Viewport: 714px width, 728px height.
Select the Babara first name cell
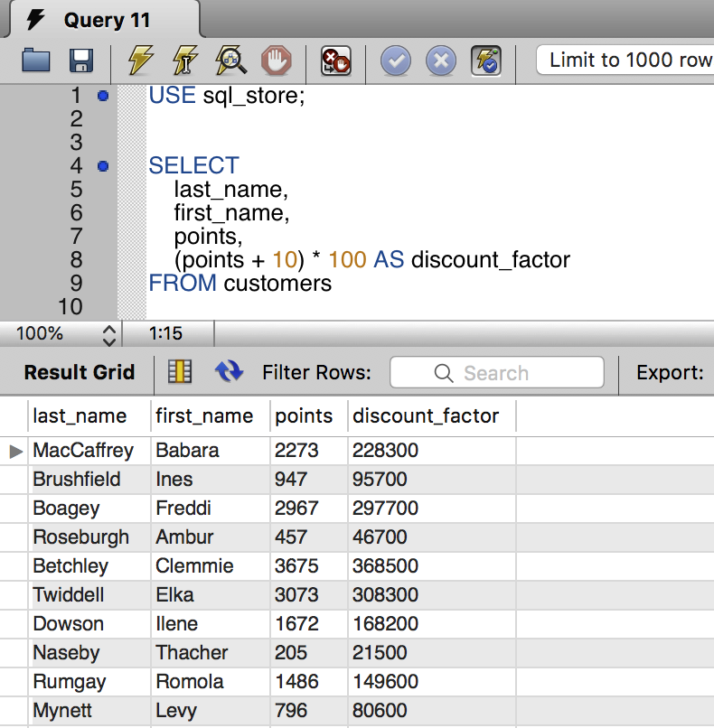[211, 451]
